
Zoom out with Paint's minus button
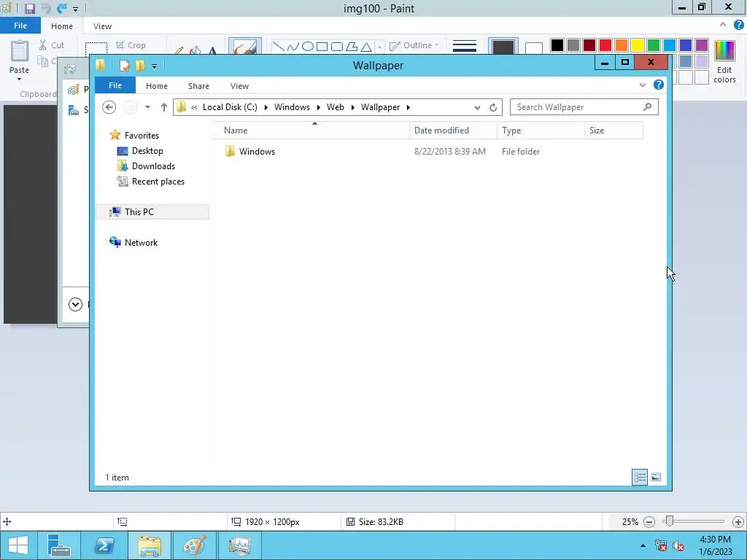(649, 522)
